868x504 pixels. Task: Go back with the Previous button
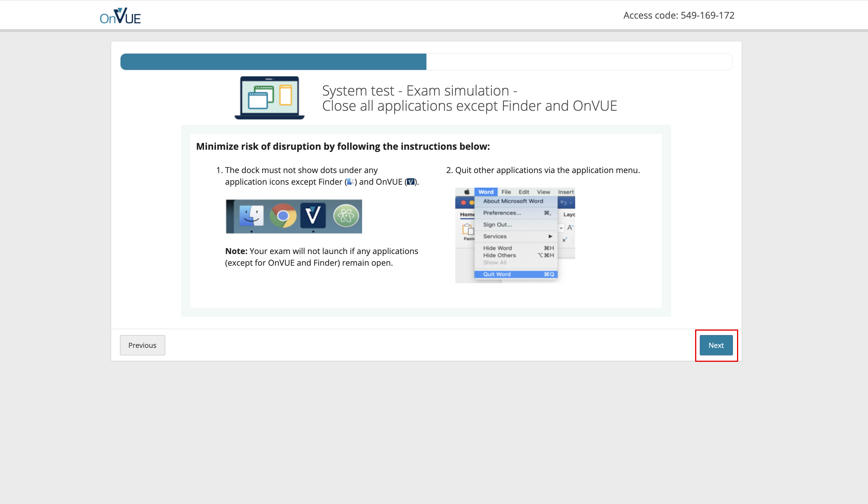[142, 345]
